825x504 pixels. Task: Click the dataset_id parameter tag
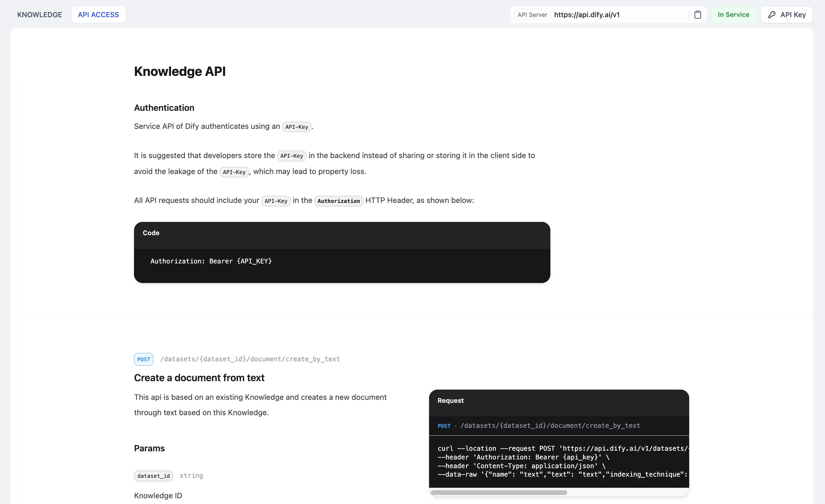(153, 475)
